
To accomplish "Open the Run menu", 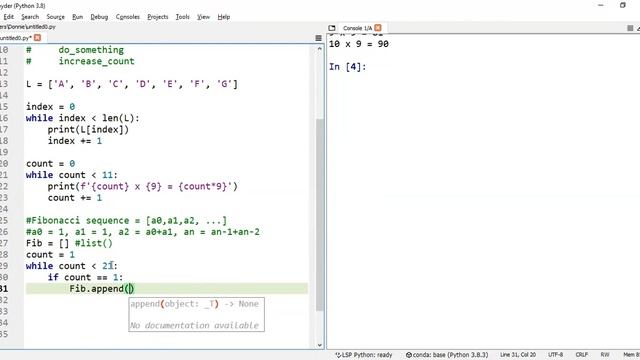I will [x=78, y=17].
